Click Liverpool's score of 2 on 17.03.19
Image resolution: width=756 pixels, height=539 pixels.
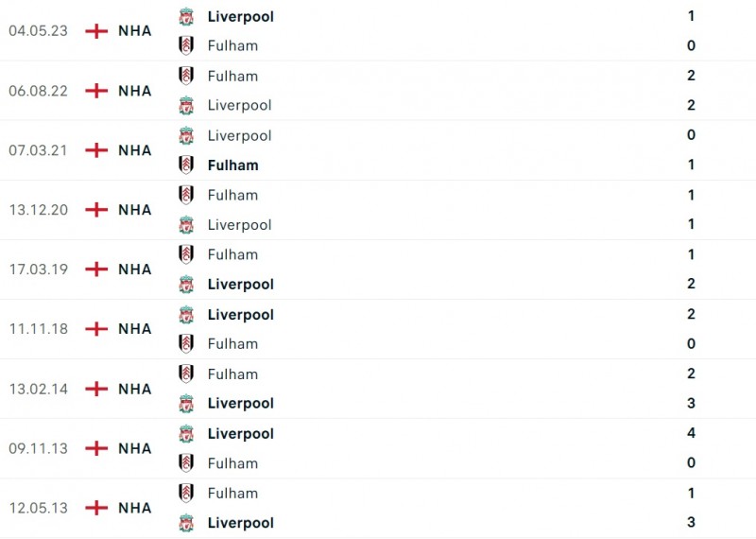692,284
